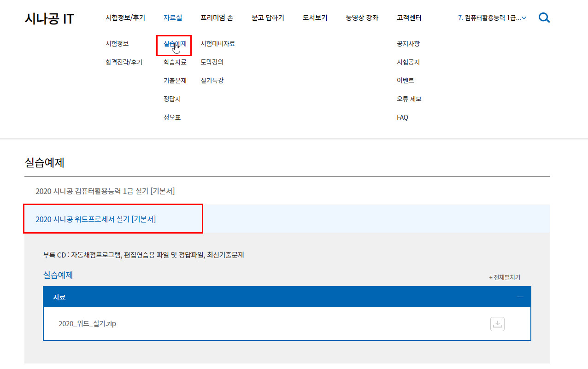Click the 2020_워드_실기.zip file name

pos(88,323)
